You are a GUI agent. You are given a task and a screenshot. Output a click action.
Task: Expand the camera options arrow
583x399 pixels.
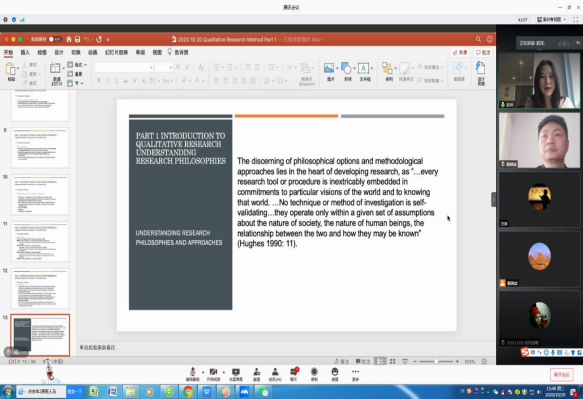point(224,372)
